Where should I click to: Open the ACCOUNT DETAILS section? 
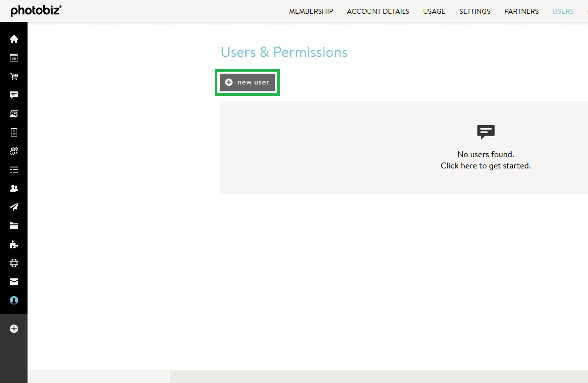tap(378, 11)
